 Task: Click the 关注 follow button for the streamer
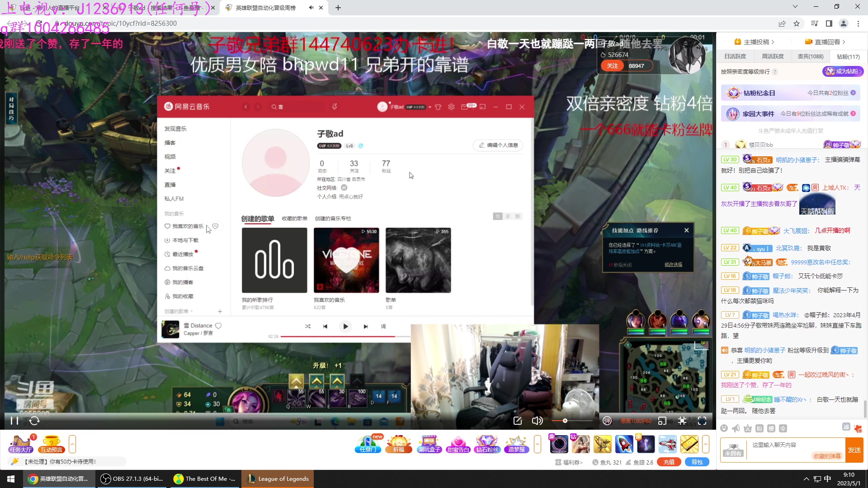point(612,66)
